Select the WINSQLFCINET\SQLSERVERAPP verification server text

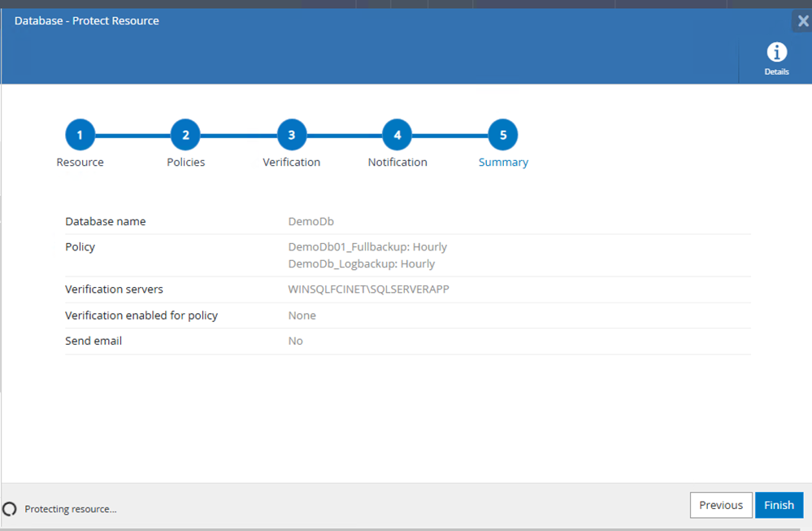368,289
